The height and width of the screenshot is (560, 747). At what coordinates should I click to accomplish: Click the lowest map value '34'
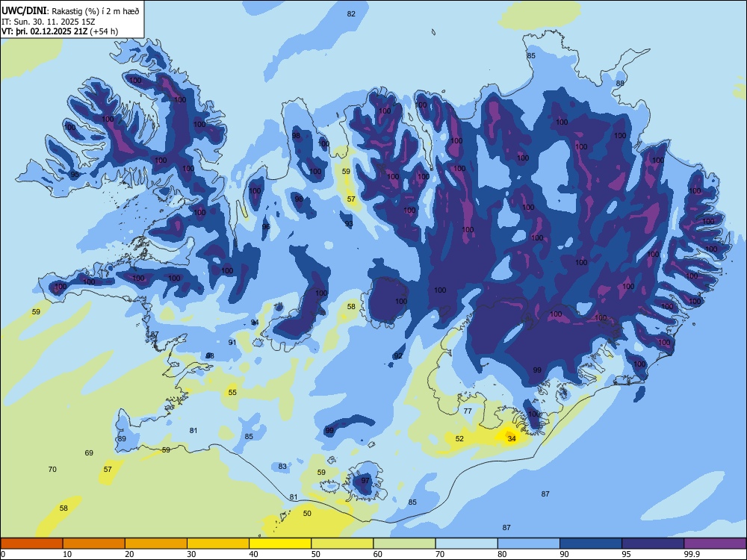[512, 438]
